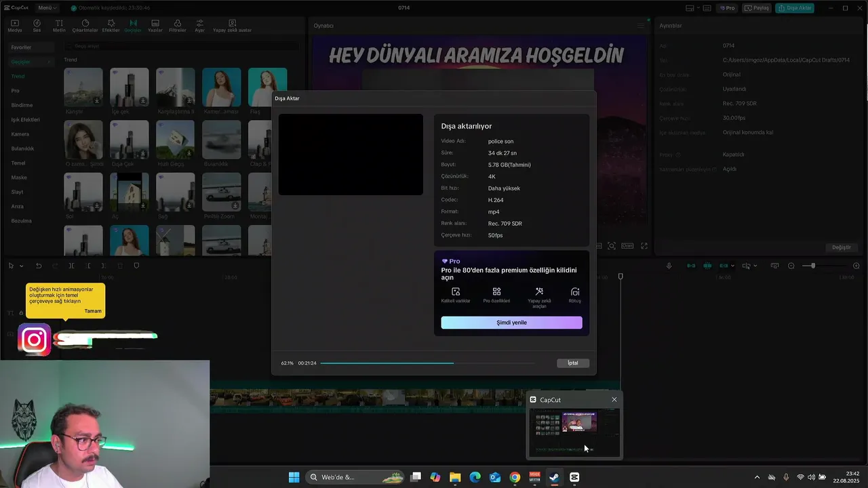This screenshot has width=868, height=488.
Task: Select the Bozulma sidebar category
Action: pyautogui.click(x=21, y=221)
